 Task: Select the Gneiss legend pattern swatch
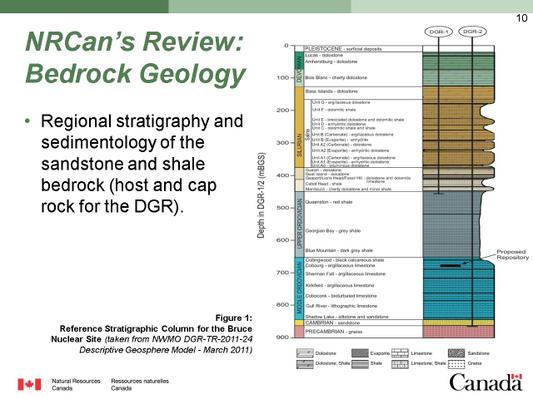[x=456, y=364]
